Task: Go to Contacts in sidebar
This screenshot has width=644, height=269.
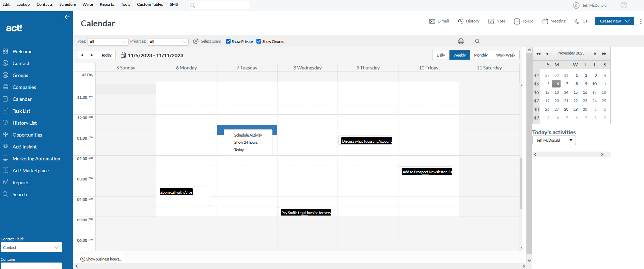Action: 22,63
